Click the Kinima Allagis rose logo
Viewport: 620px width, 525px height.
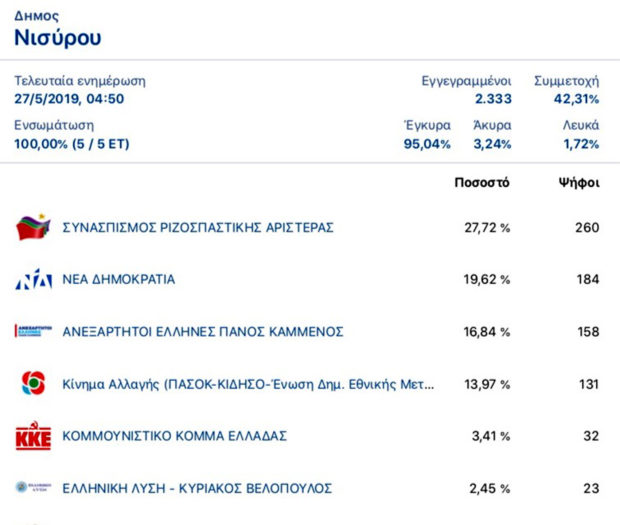click(34, 383)
